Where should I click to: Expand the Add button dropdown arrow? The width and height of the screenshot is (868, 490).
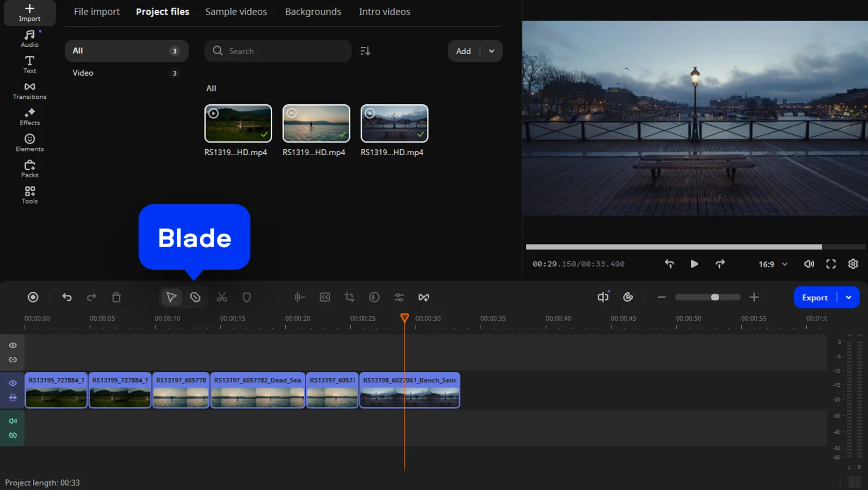click(491, 51)
